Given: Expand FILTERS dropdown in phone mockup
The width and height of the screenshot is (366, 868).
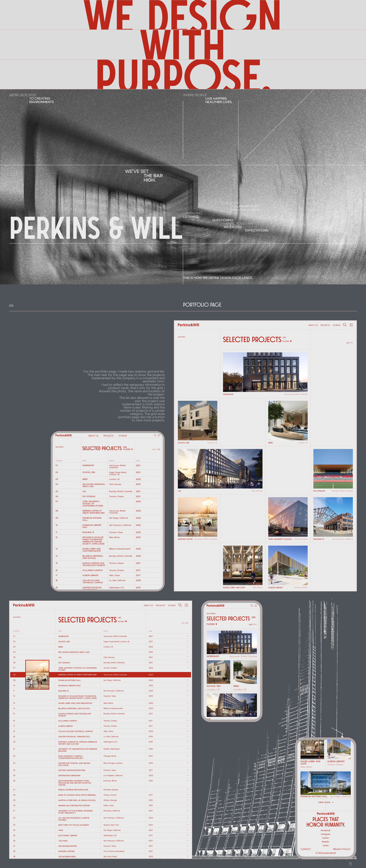Looking at the screenshot, I should tap(212, 624).
